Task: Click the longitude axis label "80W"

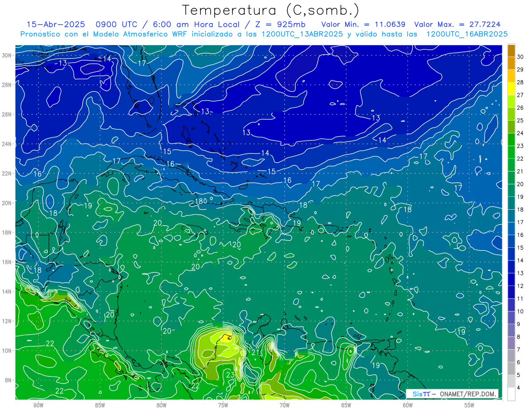Action: [161, 405]
